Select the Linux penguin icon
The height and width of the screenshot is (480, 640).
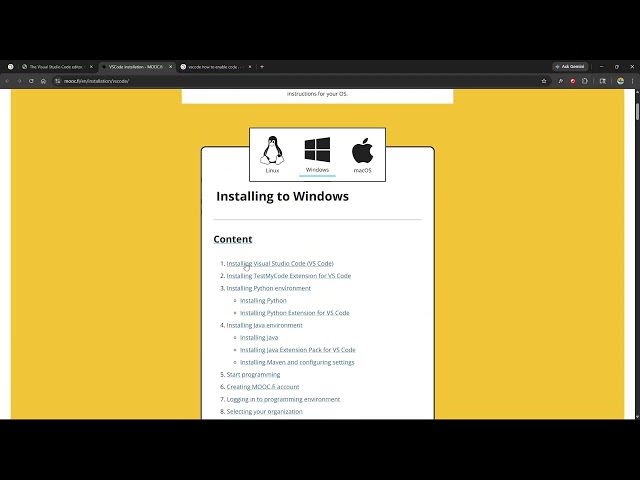(x=272, y=150)
